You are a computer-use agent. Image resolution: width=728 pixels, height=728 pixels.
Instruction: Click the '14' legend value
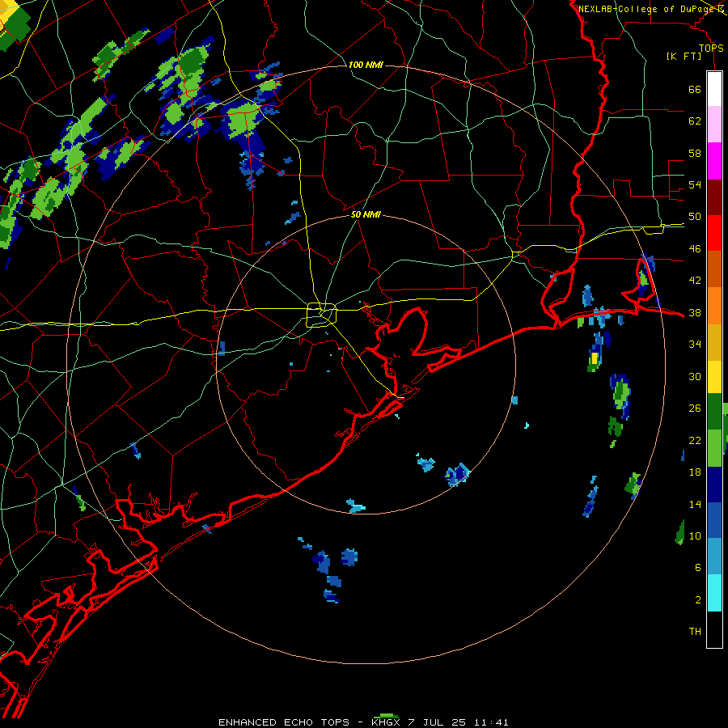point(695,504)
